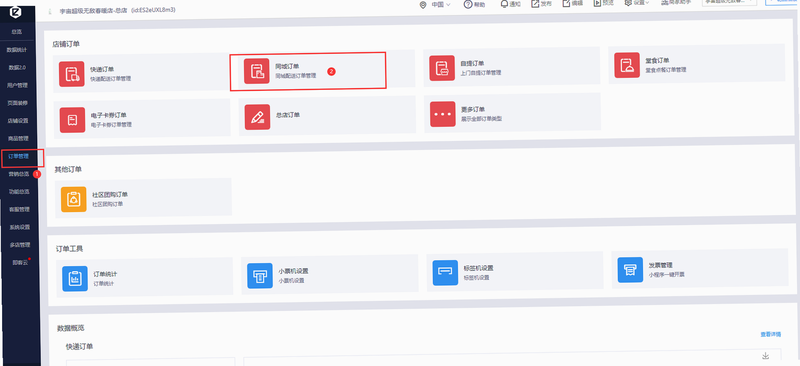The height and width of the screenshot is (366, 800).
Task: Go to 页面装修 in the sidebar
Action: 18,103
